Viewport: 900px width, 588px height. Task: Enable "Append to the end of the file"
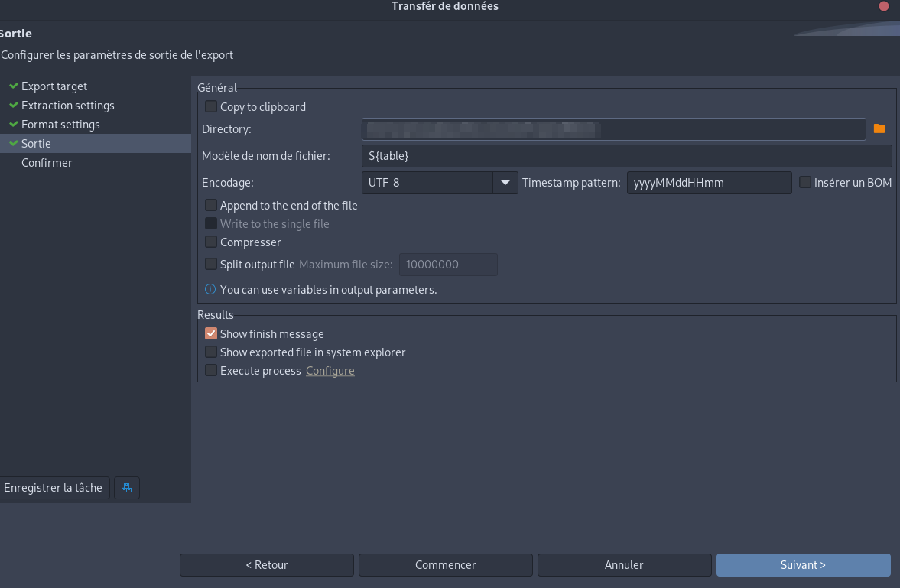(210, 205)
